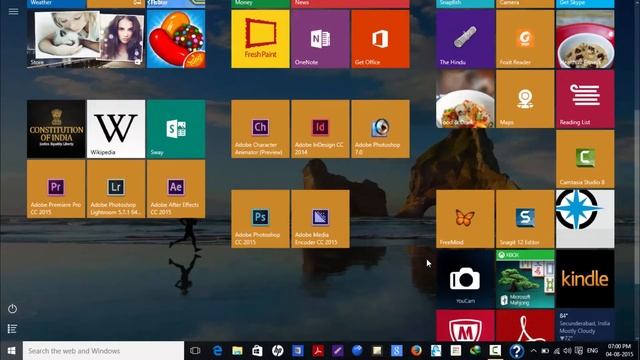Open Adobe After Effects CC 2015
This screenshot has width=640, height=360.
point(176,189)
